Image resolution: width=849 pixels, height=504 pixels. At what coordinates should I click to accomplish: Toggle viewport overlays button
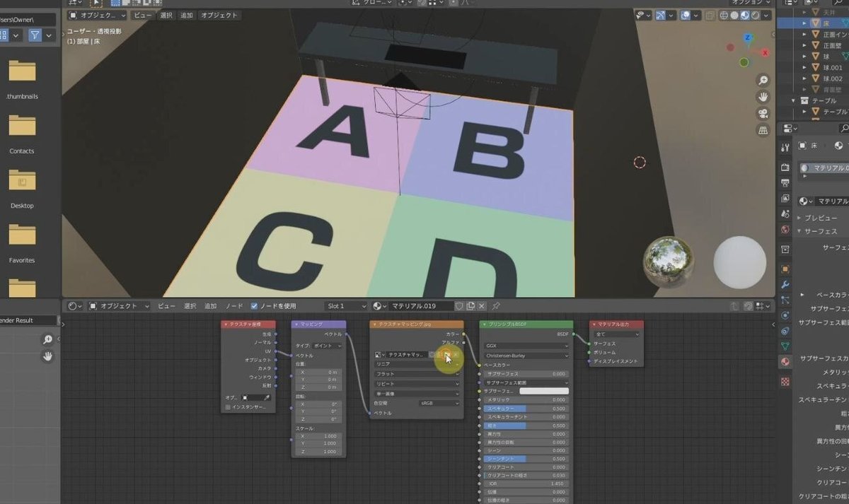click(686, 15)
